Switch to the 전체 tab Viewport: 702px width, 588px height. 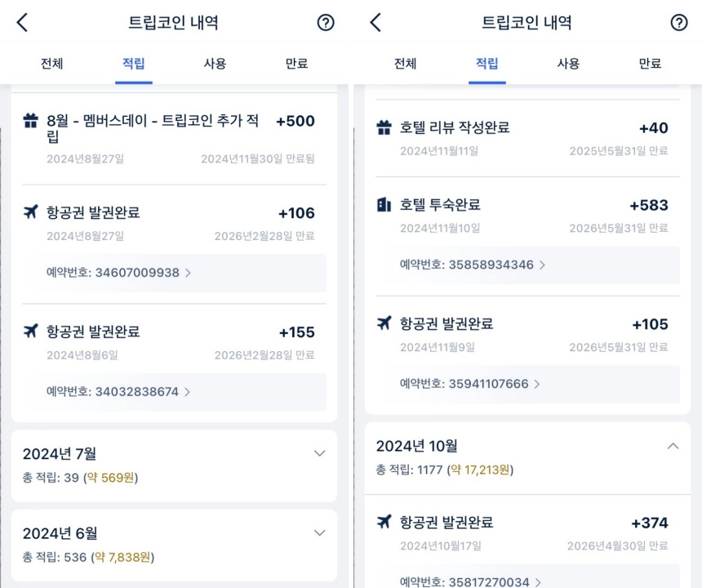(x=51, y=63)
